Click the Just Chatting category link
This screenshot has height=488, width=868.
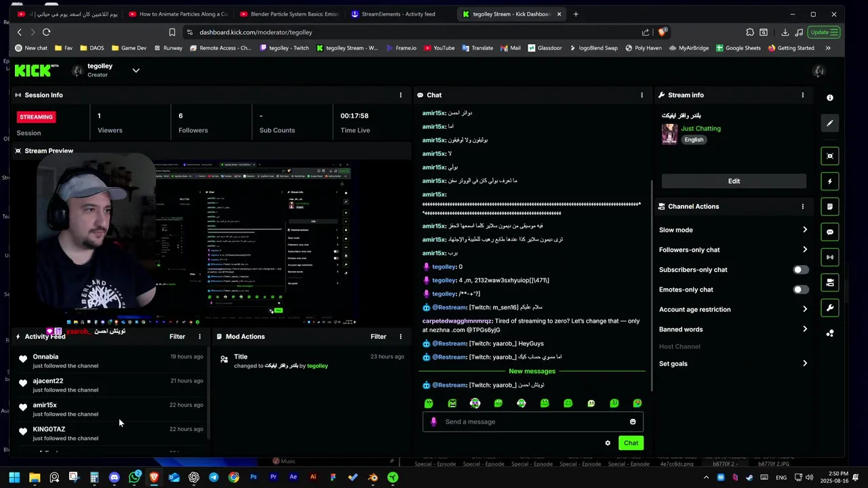[x=701, y=128]
